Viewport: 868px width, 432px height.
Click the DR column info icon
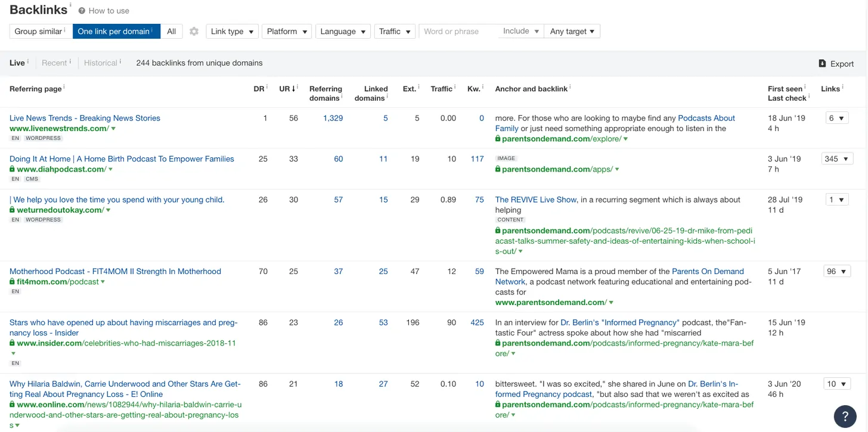pyautogui.click(x=266, y=87)
